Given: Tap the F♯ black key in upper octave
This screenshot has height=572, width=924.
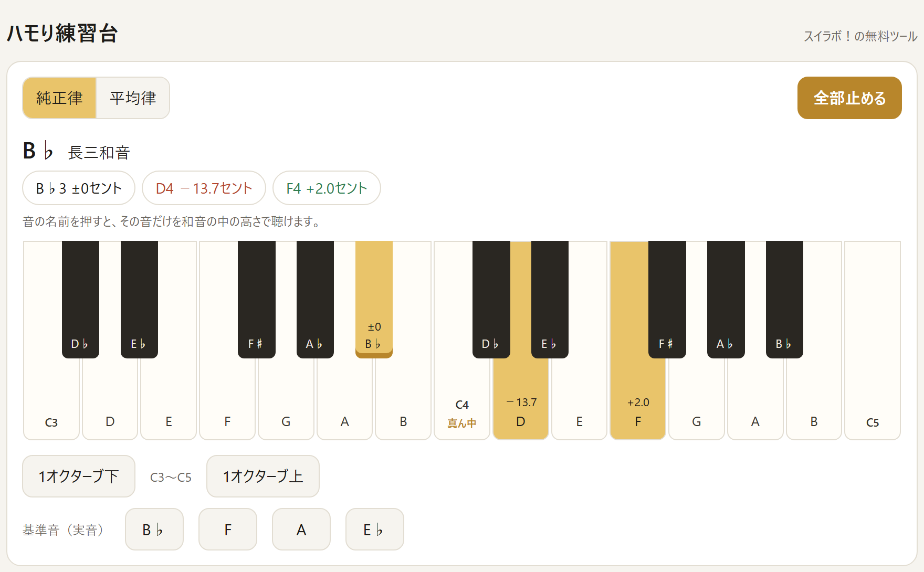Looking at the screenshot, I should (667, 299).
